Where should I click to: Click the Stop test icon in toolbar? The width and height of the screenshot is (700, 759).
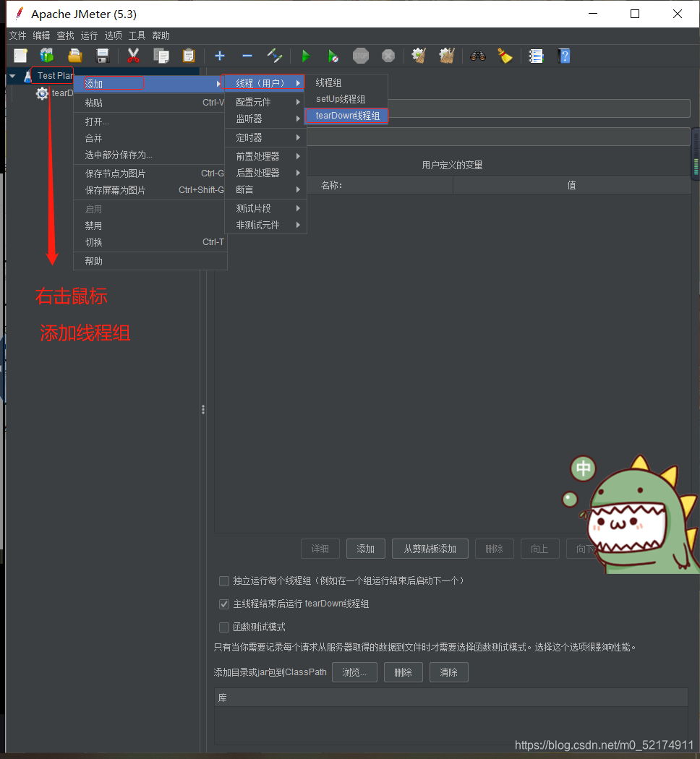361,56
